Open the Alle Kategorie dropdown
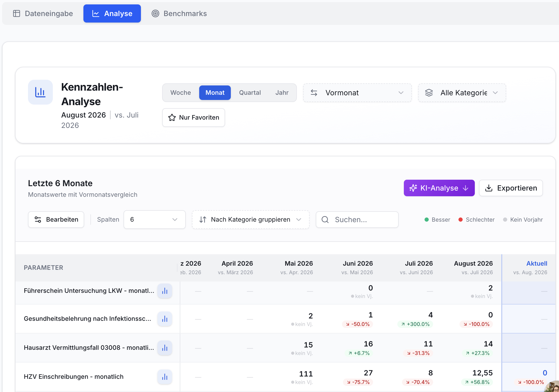559x392 pixels. [x=462, y=93]
